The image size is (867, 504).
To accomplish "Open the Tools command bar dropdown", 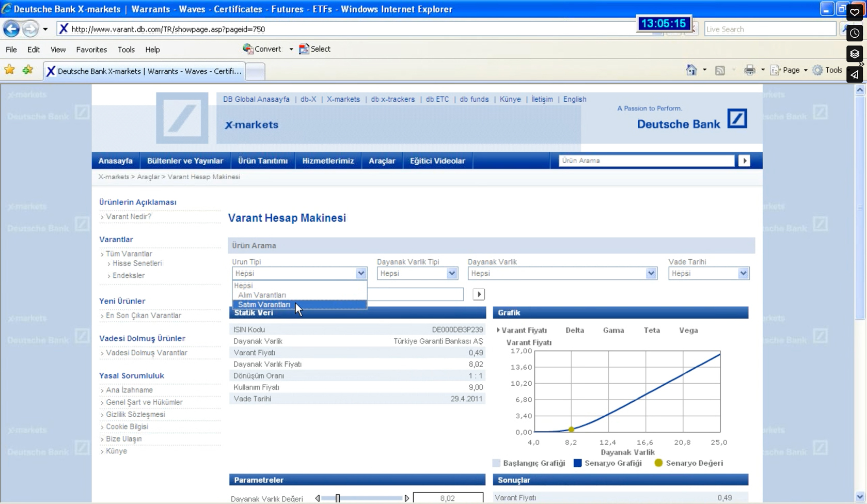I will (x=827, y=70).
